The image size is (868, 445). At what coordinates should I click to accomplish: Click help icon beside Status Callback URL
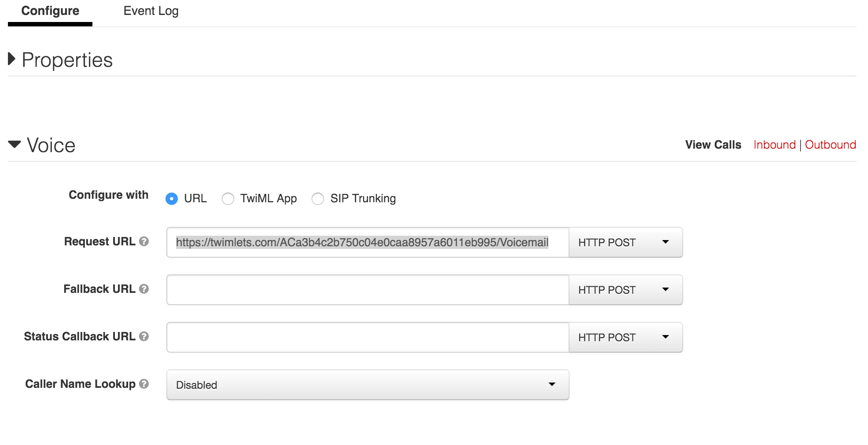coord(144,336)
